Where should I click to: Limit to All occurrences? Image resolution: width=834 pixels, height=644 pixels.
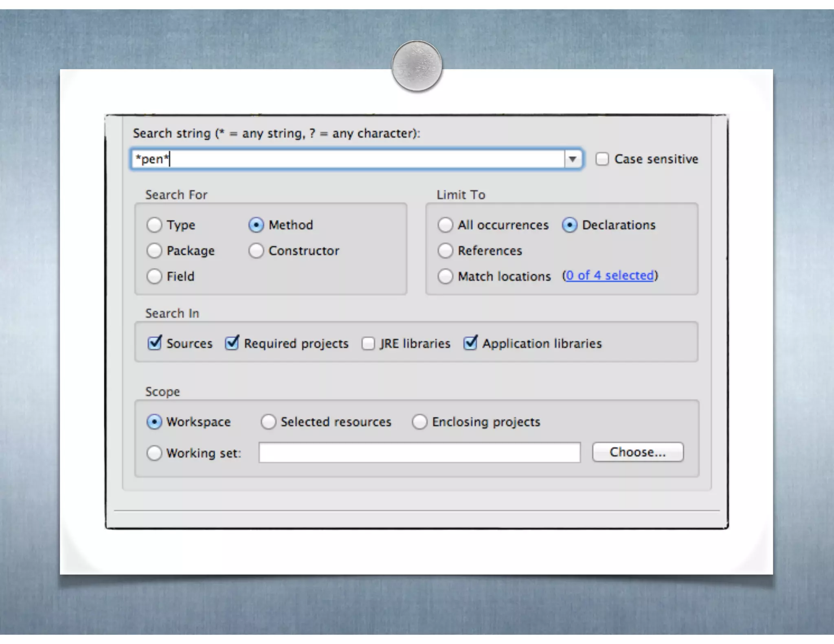(445, 225)
